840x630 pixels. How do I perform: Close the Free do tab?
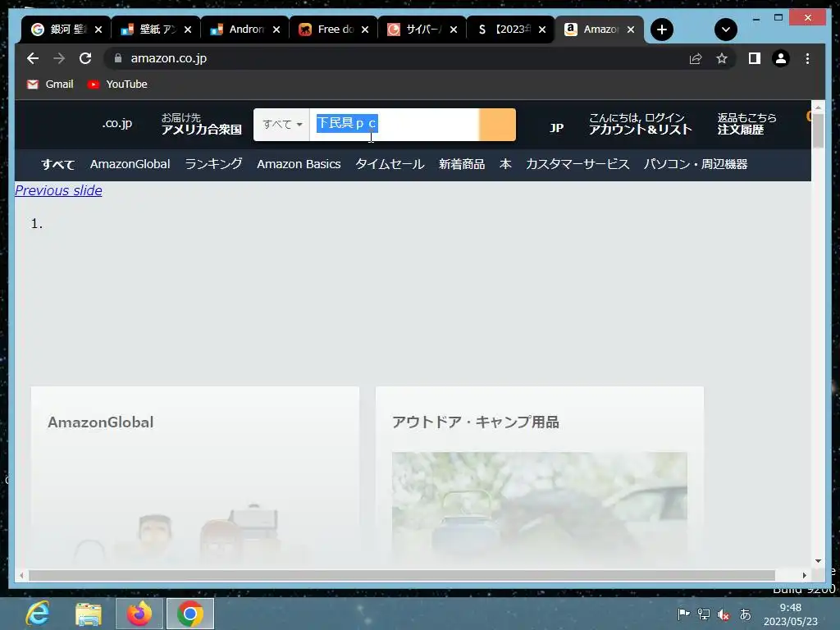point(365,30)
